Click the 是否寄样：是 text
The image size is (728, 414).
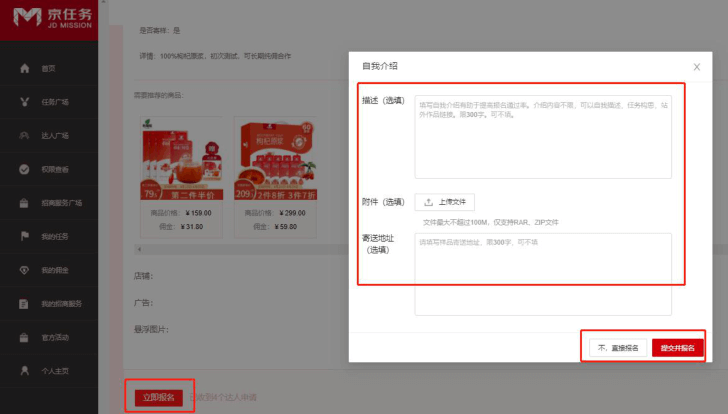[x=160, y=31]
